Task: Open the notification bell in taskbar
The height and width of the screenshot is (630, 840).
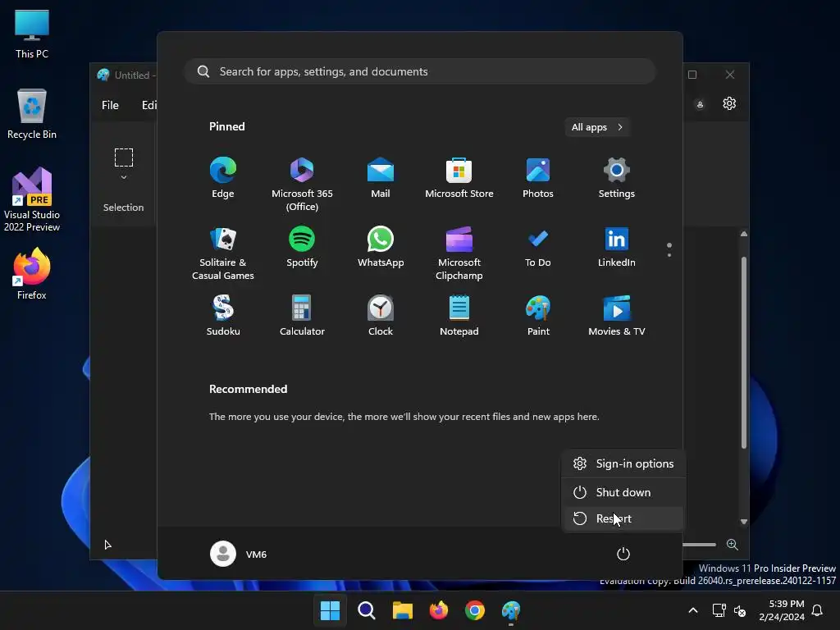Action: click(x=817, y=610)
